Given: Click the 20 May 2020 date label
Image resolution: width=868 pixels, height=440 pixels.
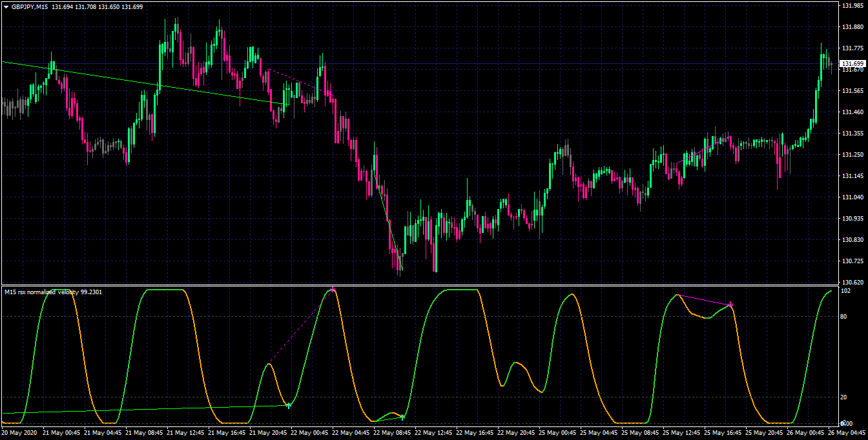Looking at the screenshot, I should pyautogui.click(x=21, y=432).
